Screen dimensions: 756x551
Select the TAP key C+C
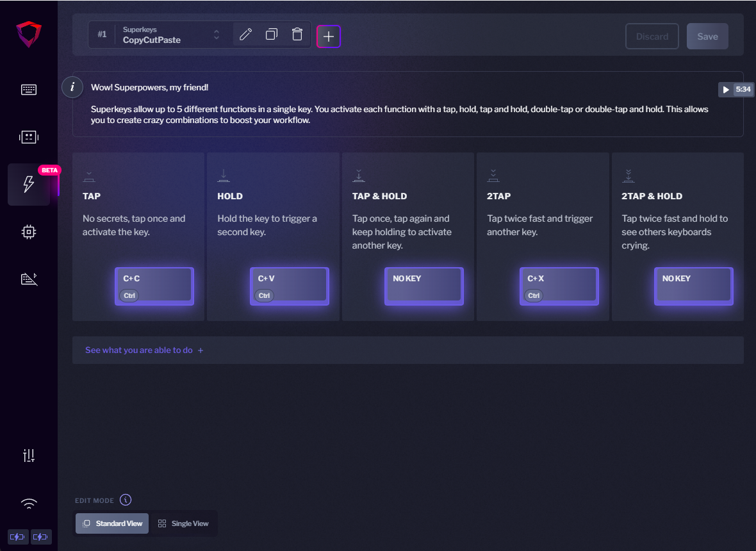point(154,286)
